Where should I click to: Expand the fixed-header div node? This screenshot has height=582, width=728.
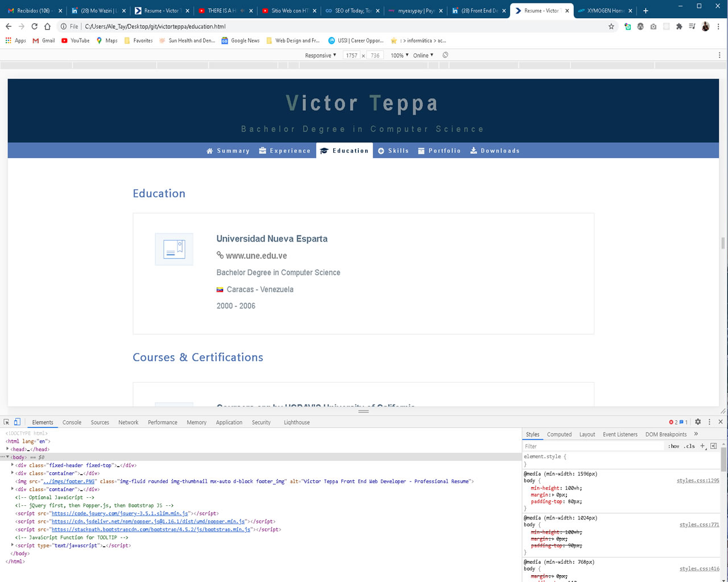pyautogui.click(x=12, y=465)
